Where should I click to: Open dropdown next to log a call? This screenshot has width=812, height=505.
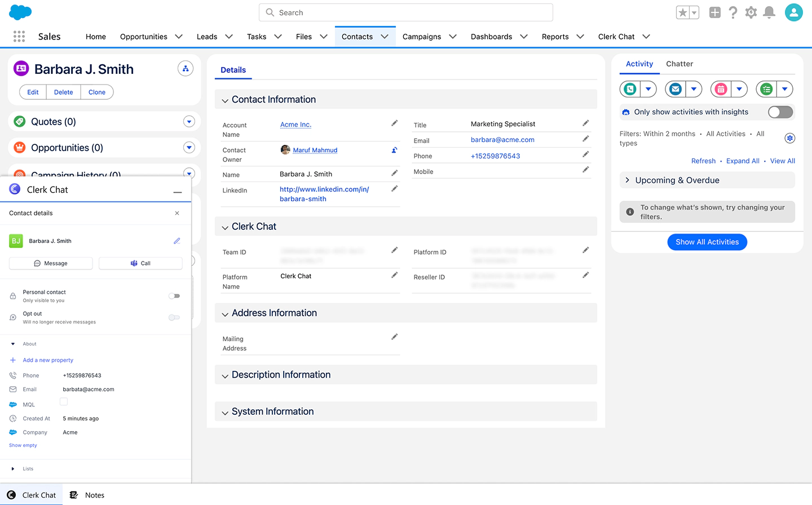[x=648, y=89]
